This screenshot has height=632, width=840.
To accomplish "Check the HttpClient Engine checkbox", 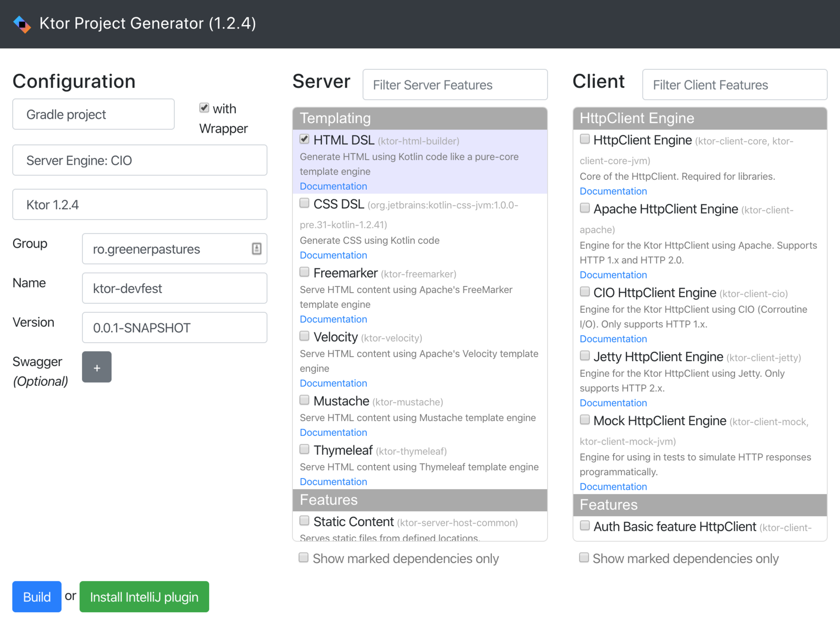I will pyautogui.click(x=585, y=139).
